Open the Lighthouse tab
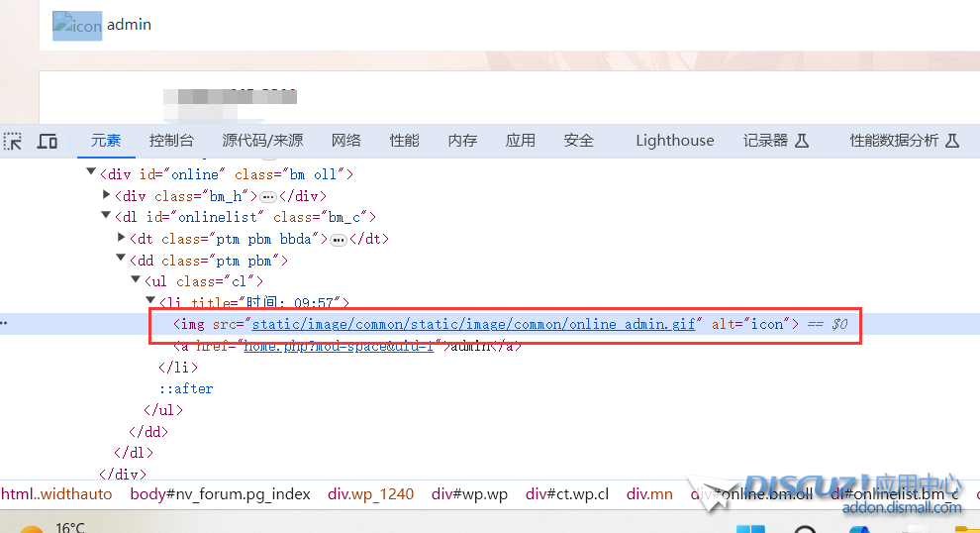This screenshot has width=980, height=533. [674, 141]
